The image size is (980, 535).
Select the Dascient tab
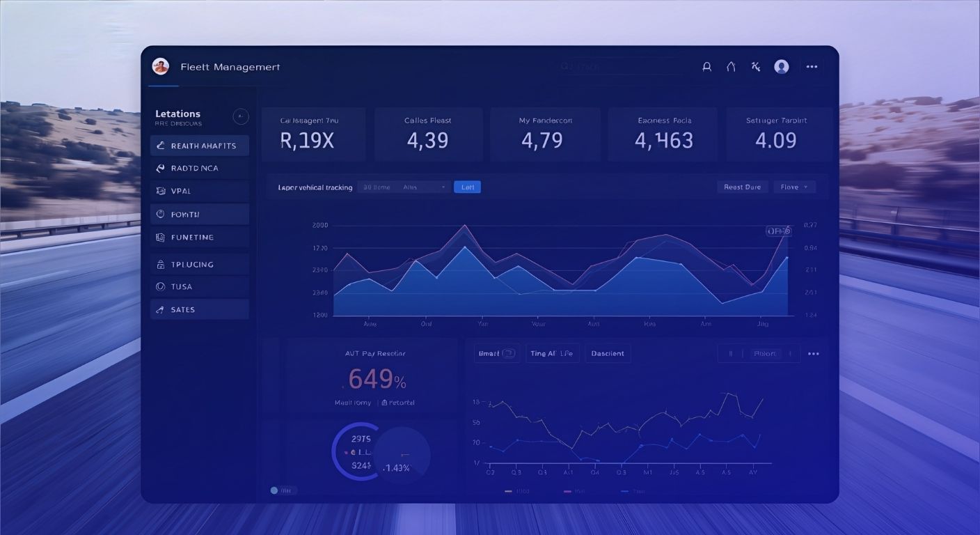[608, 354]
